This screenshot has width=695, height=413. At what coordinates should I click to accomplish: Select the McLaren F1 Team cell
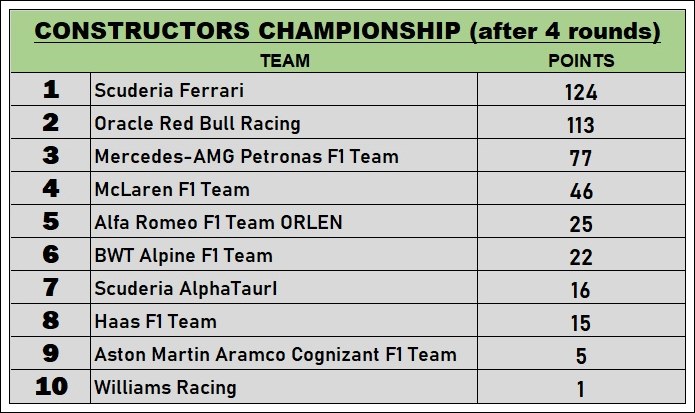tap(172, 189)
